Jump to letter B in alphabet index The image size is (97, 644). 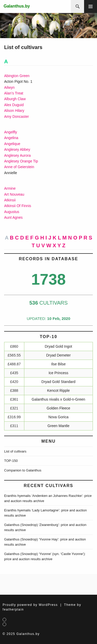point(12,238)
